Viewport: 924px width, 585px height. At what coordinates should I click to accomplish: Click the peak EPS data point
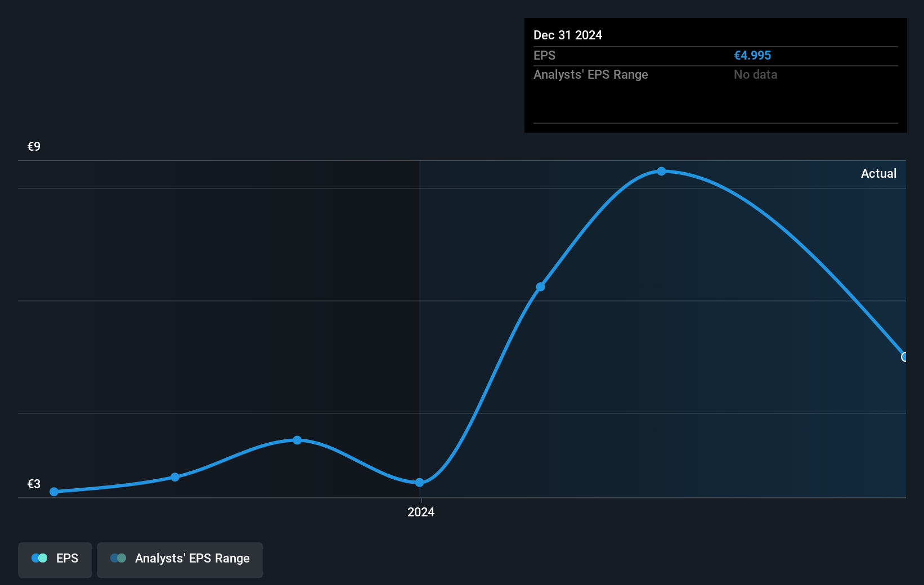point(662,171)
